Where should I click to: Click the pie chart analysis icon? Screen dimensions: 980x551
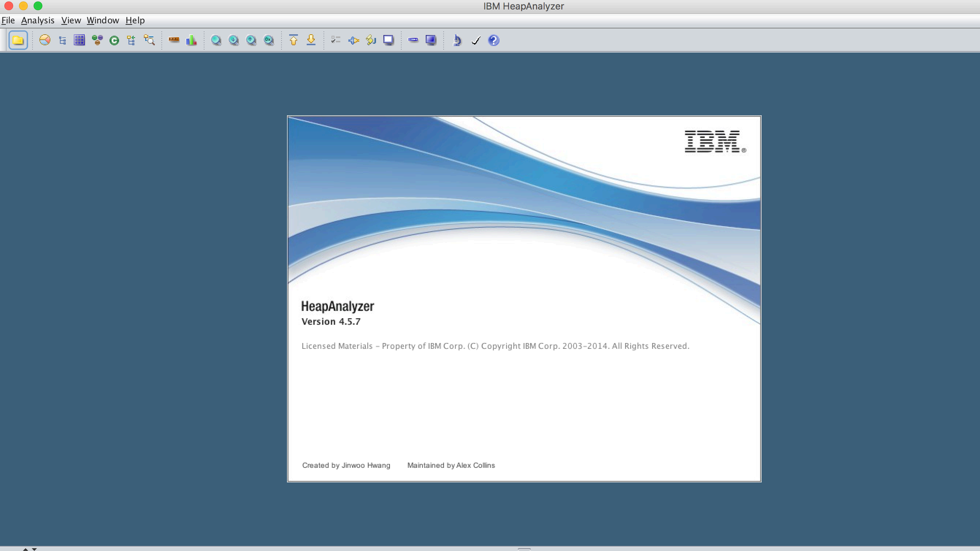(45, 40)
